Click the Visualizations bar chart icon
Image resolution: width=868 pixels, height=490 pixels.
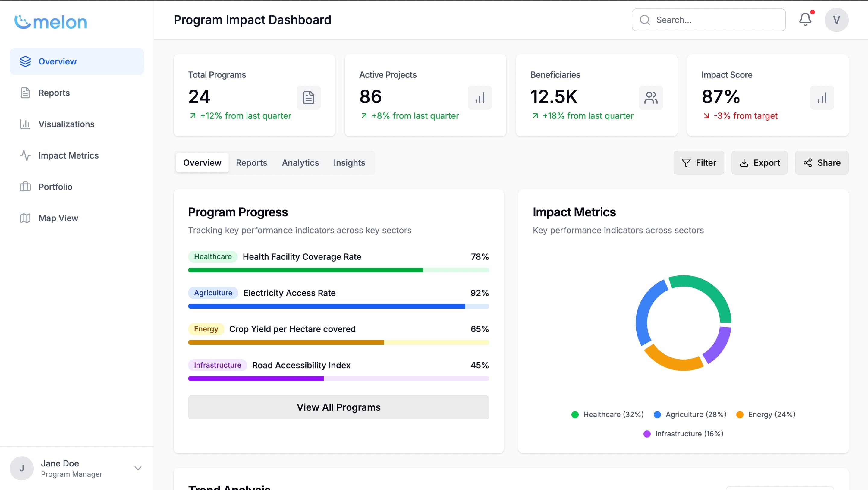click(25, 124)
